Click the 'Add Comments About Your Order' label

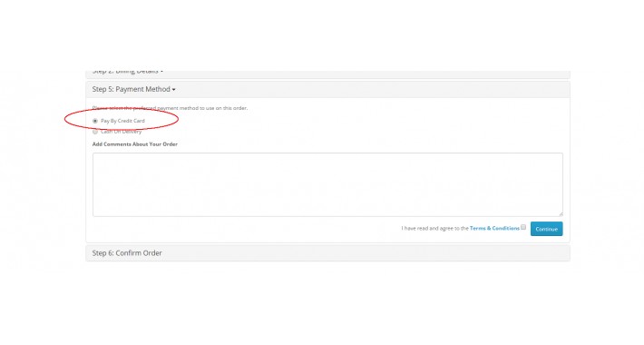(x=135, y=144)
